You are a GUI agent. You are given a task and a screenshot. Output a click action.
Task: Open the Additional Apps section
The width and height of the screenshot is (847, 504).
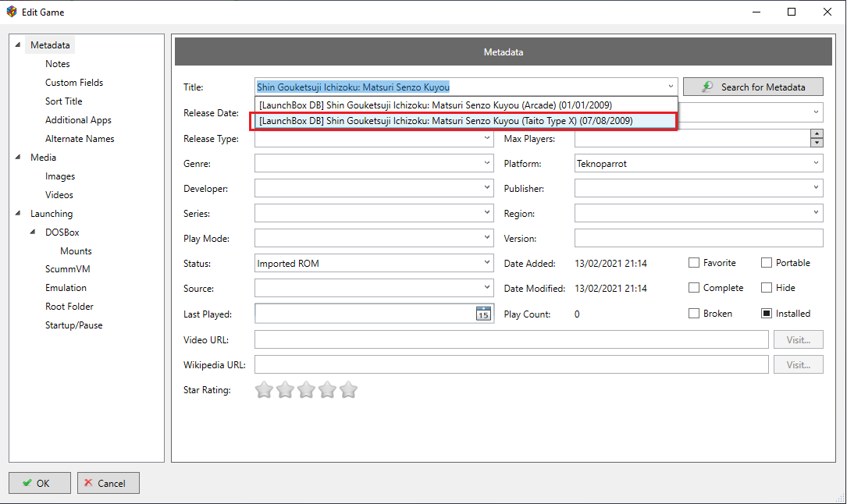(x=78, y=120)
